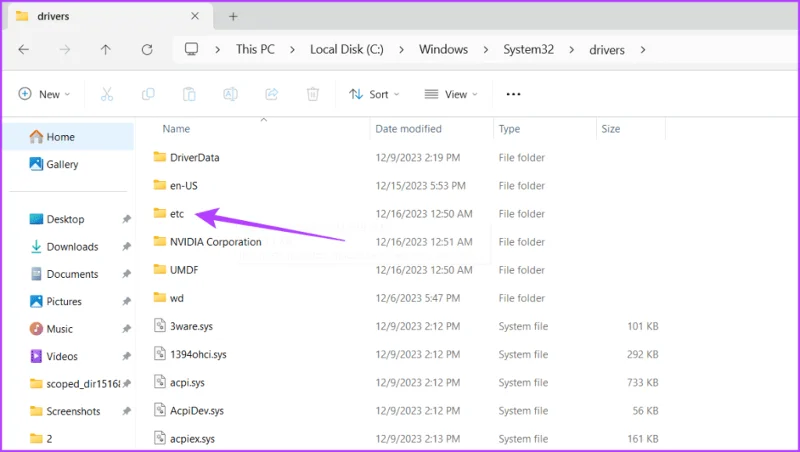Sort by the Type column header
800x452 pixels.
tap(509, 129)
